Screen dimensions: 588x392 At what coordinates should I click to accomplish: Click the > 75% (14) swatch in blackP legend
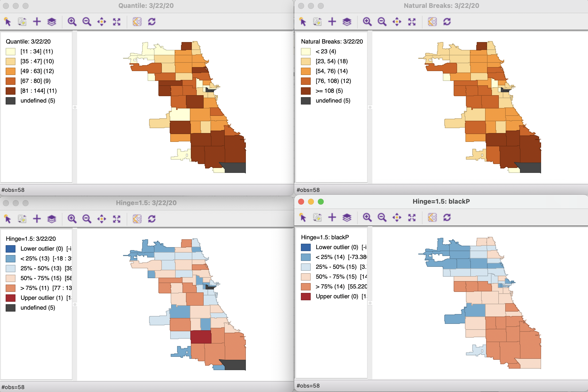pyautogui.click(x=306, y=286)
